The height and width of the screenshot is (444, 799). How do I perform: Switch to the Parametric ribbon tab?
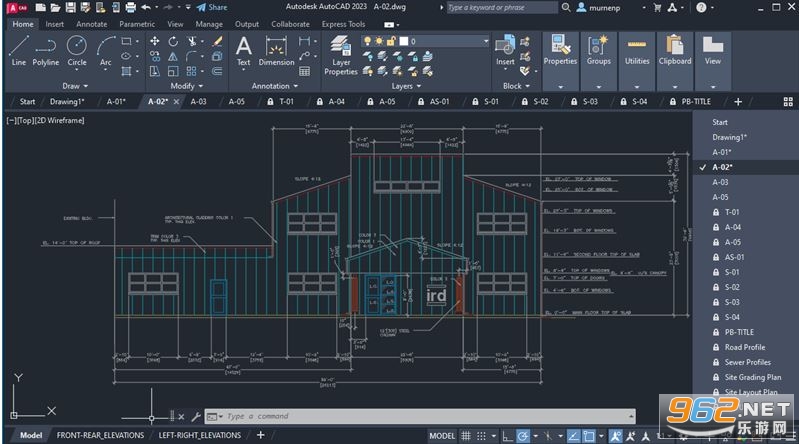(x=137, y=24)
